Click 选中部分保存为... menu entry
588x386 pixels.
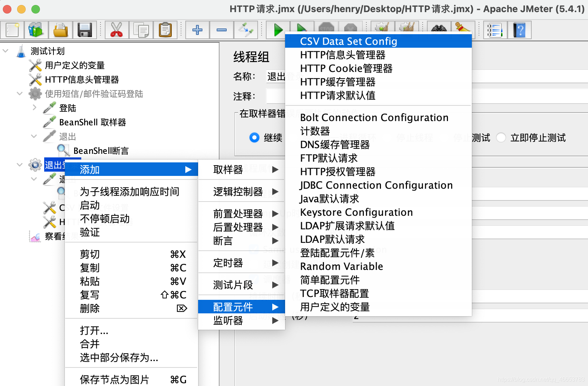coord(131,358)
